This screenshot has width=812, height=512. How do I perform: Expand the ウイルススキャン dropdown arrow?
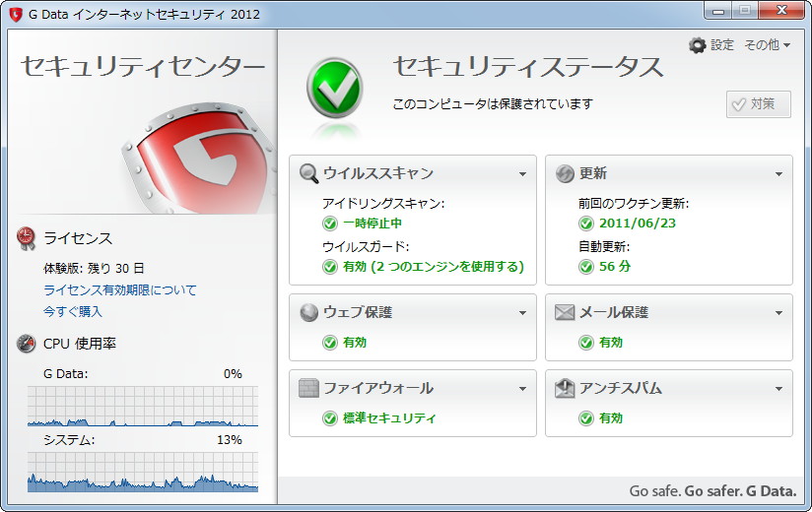[522, 174]
